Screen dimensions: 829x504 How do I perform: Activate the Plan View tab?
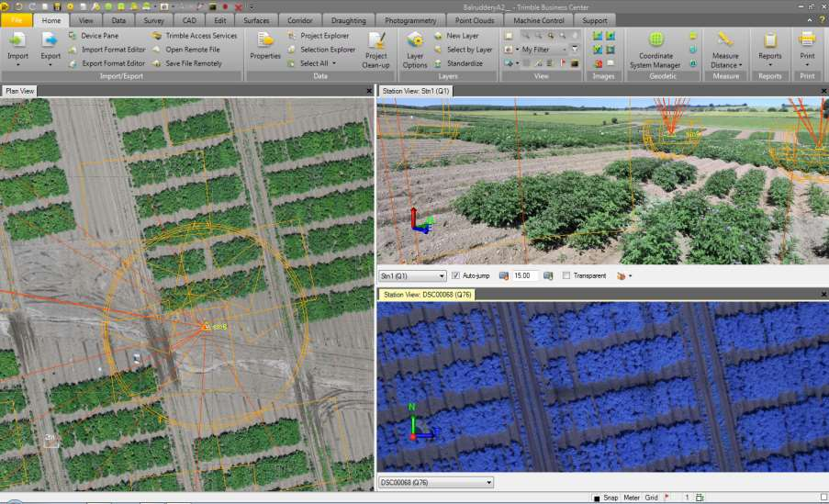click(19, 91)
